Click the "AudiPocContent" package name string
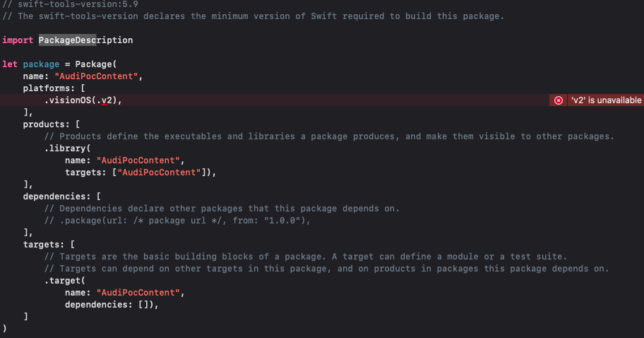Screen dimensions: 644x338 click(x=96, y=76)
